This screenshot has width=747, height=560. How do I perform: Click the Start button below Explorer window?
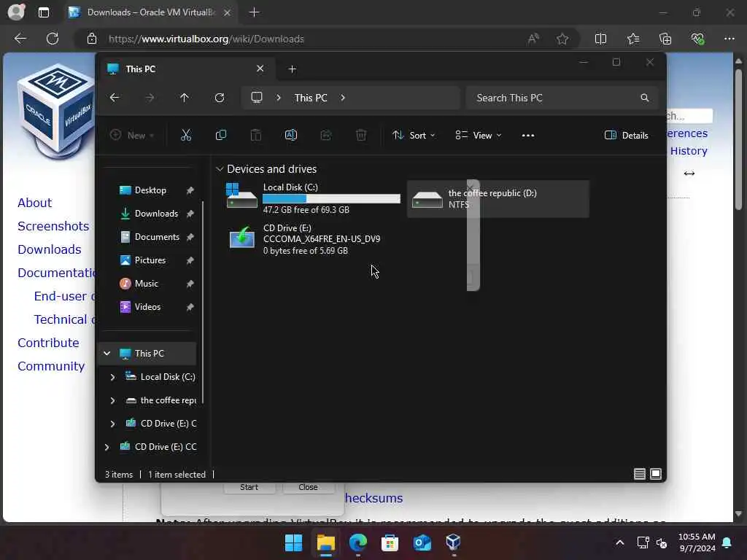point(249,487)
